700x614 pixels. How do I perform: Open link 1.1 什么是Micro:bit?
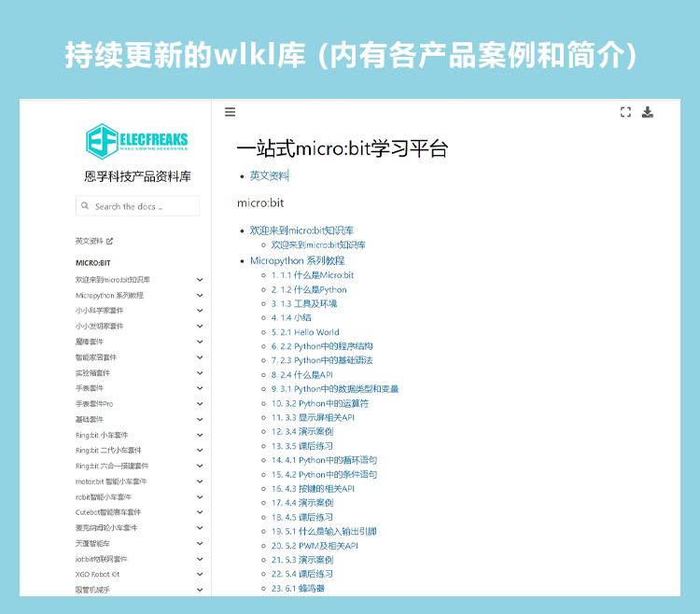pyautogui.click(x=313, y=275)
